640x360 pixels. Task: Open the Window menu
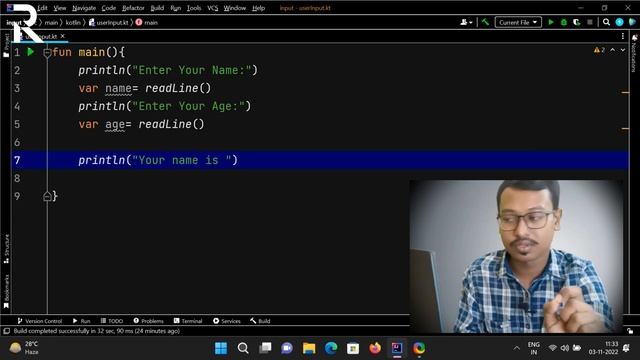pos(235,8)
